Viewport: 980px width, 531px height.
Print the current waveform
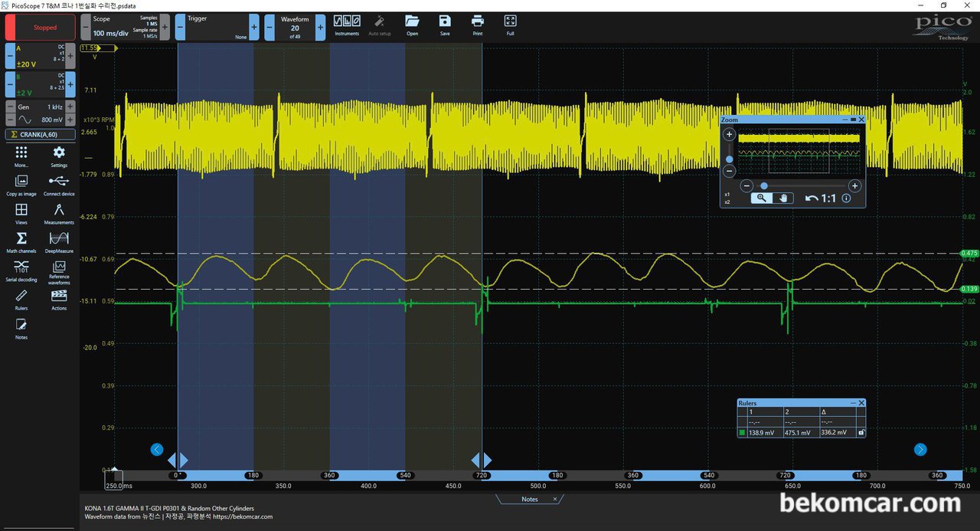(x=478, y=25)
